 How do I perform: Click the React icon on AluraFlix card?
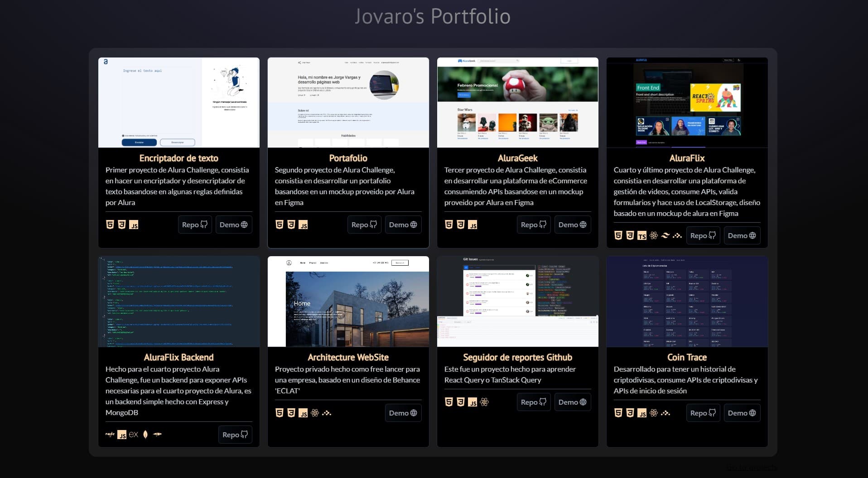click(x=654, y=235)
